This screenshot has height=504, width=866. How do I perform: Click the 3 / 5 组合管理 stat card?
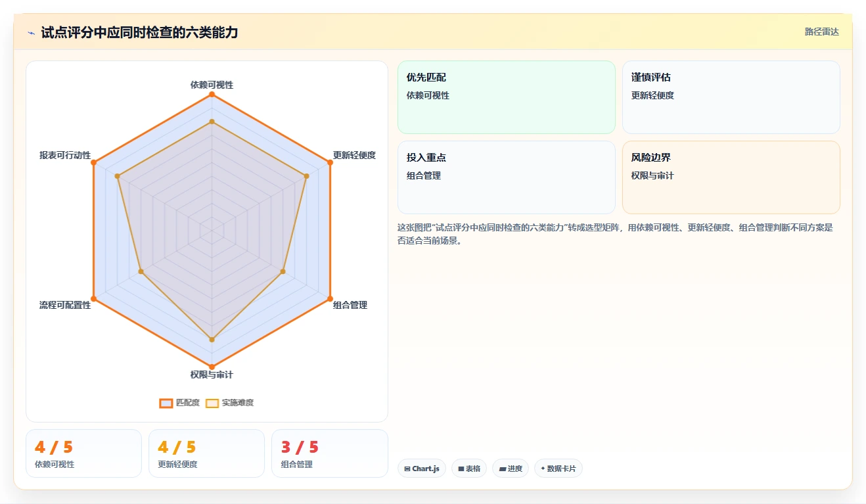coord(330,453)
